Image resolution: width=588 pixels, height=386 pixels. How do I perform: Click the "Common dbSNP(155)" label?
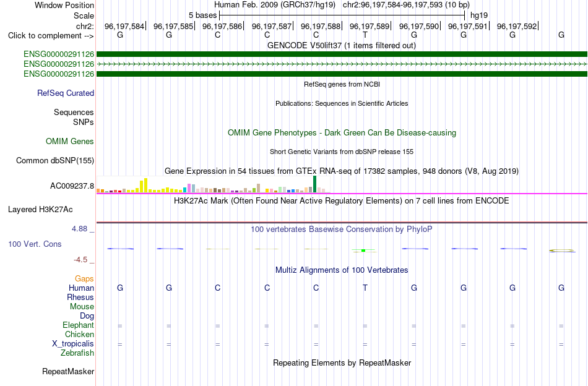[54, 161]
